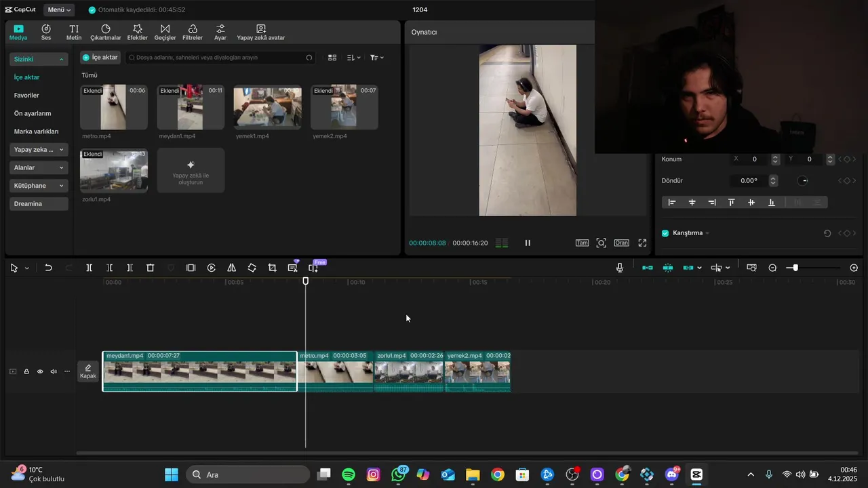Viewport: 868px width, 488px height.
Task: Delete selected clip with trash icon
Action: [x=151, y=268]
